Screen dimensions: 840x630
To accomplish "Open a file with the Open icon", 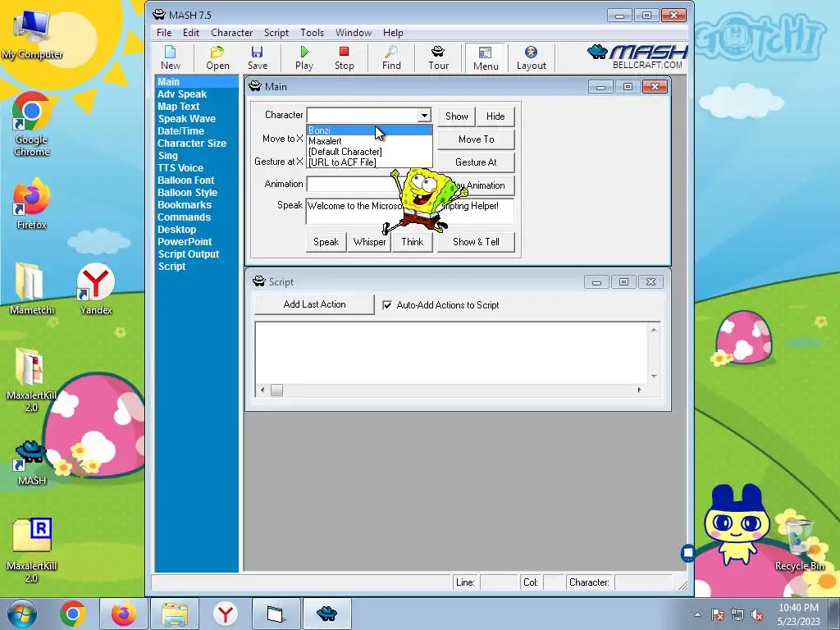I will 217,58.
